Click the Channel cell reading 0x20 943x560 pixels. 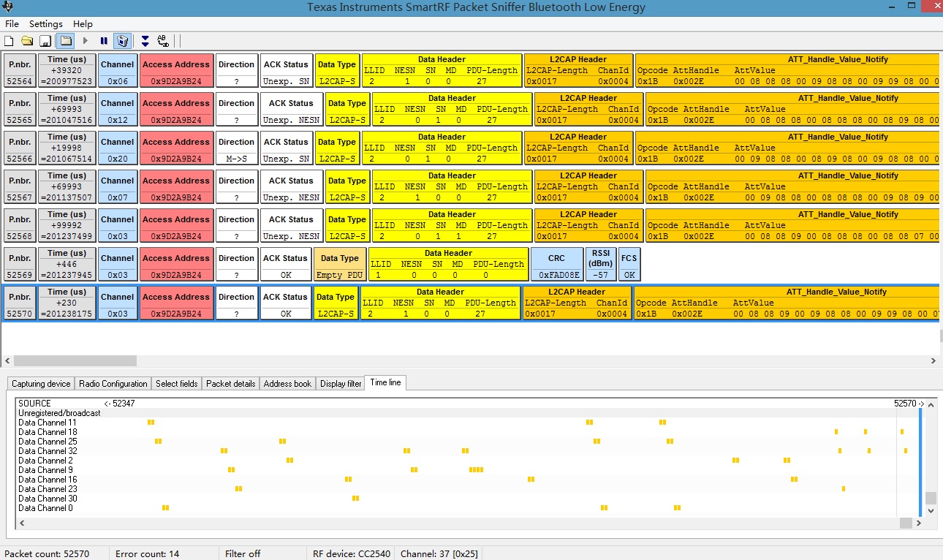pos(118,148)
